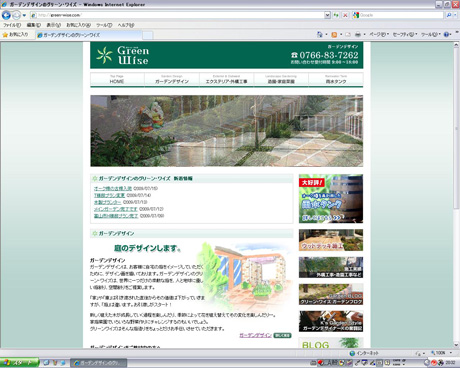
Task: Open the news link dated 2009/07/12
Action: click(x=115, y=209)
